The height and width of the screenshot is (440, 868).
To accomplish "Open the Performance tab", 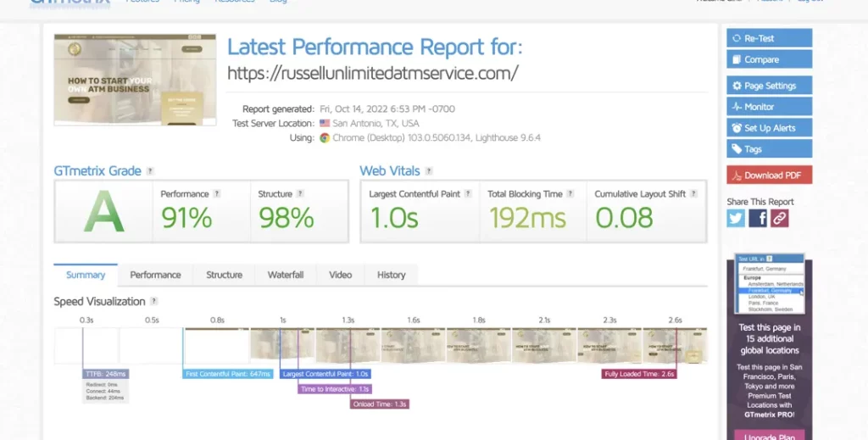I will 156,275.
